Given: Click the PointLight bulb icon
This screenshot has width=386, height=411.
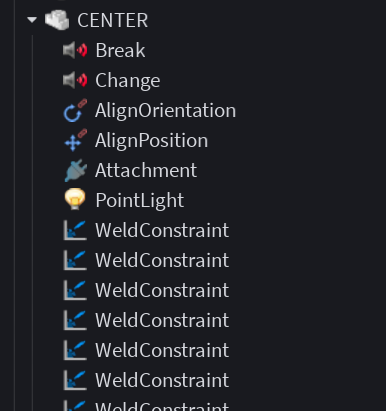Looking at the screenshot, I should pos(75,199).
